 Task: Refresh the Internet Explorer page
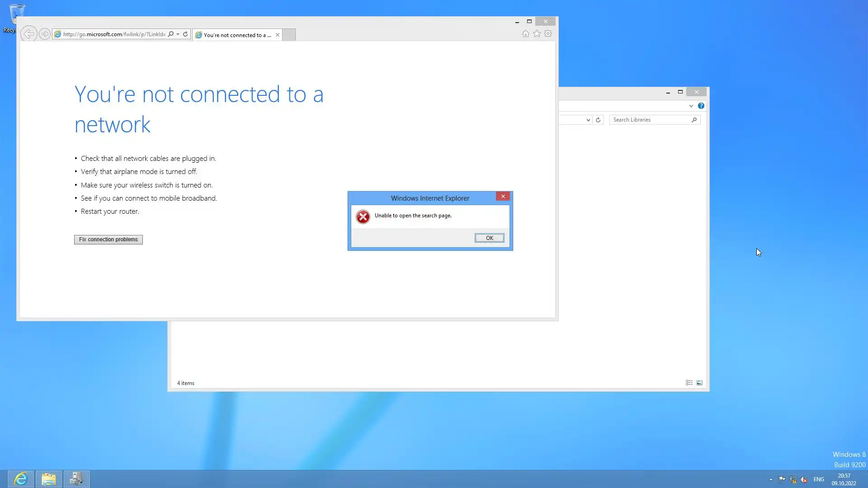point(185,34)
